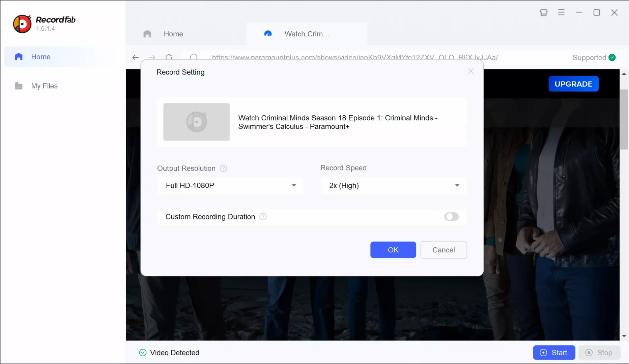The width and height of the screenshot is (629, 364).
Task: Open the hamburger menu icon
Action: pos(561,13)
